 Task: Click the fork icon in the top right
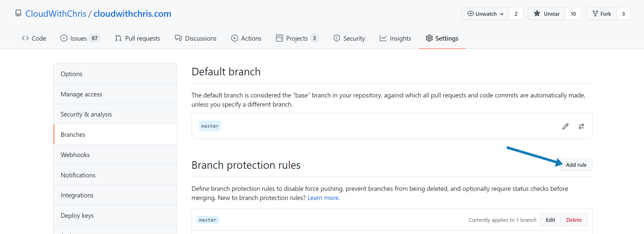click(595, 13)
